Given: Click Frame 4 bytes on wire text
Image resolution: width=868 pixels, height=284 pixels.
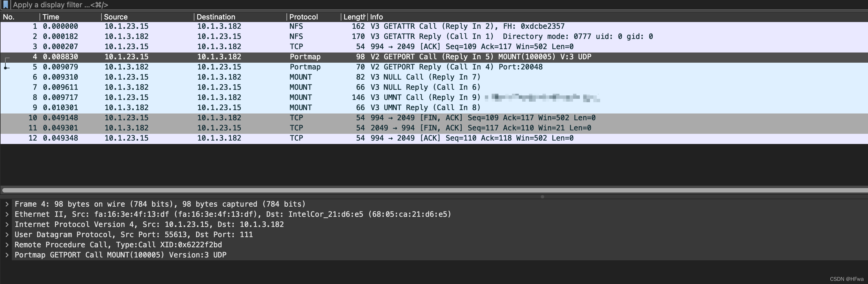Looking at the screenshot, I should (x=160, y=204).
